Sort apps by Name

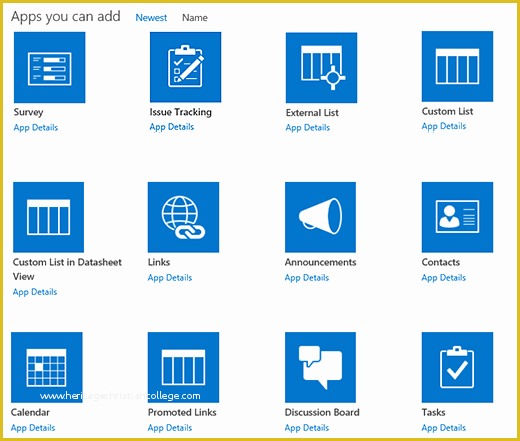coord(195,18)
